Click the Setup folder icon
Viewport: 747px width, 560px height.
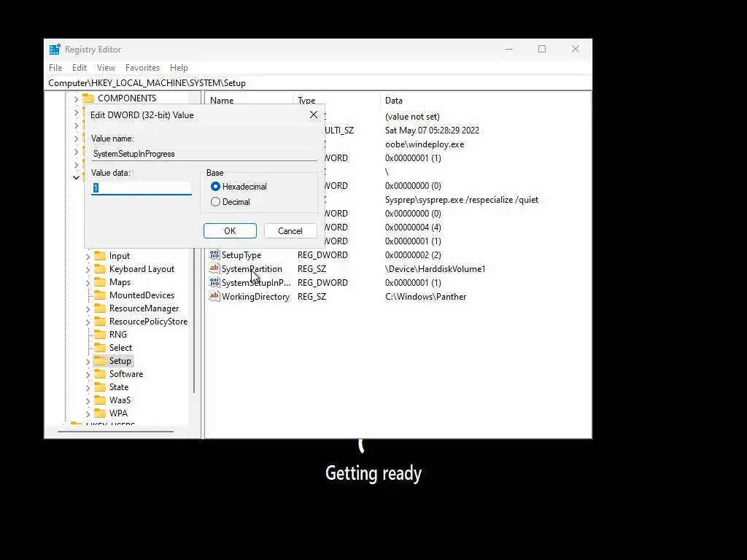point(100,360)
